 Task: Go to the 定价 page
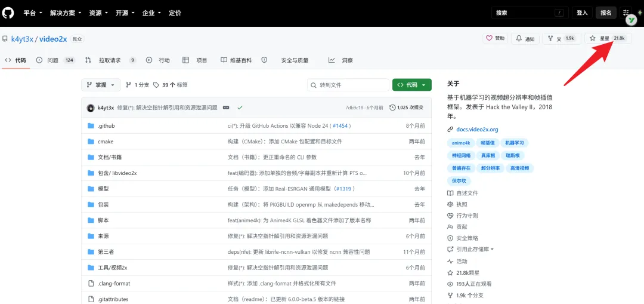point(175,13)
